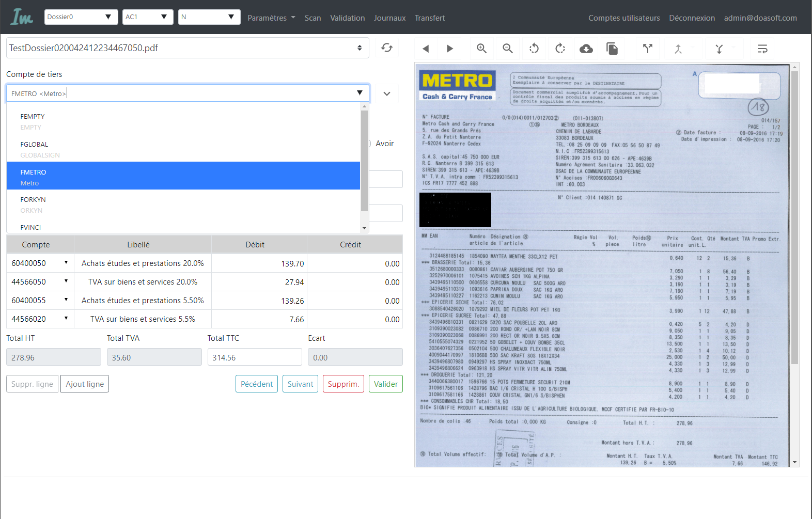
Task: Collapse the Compte de tiers arrow
Action: point(360,93)
